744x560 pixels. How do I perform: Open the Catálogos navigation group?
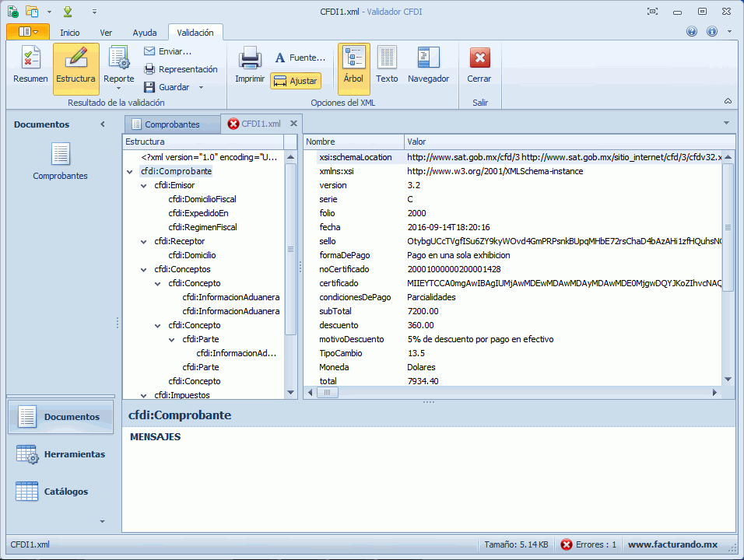pos(61,492)
